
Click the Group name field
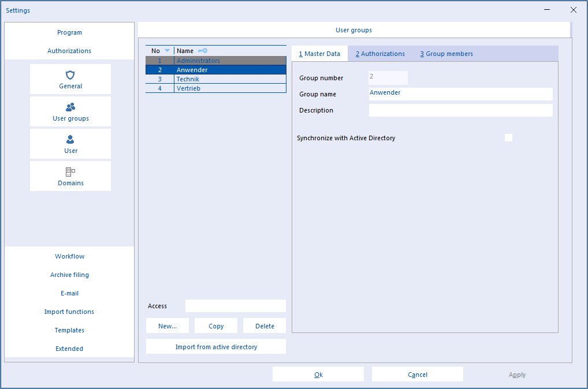tap(460, 94)
